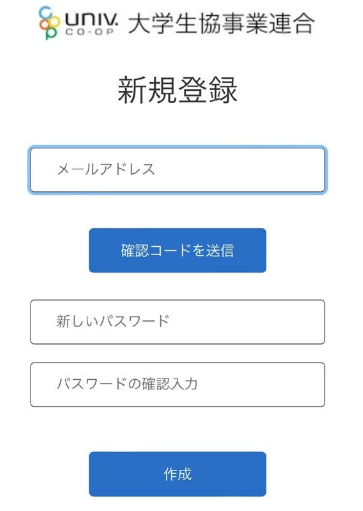This screenshot has width=363, height=511.
Task: Tap the 確認コードを送信 label text
Action: point(177,250)
